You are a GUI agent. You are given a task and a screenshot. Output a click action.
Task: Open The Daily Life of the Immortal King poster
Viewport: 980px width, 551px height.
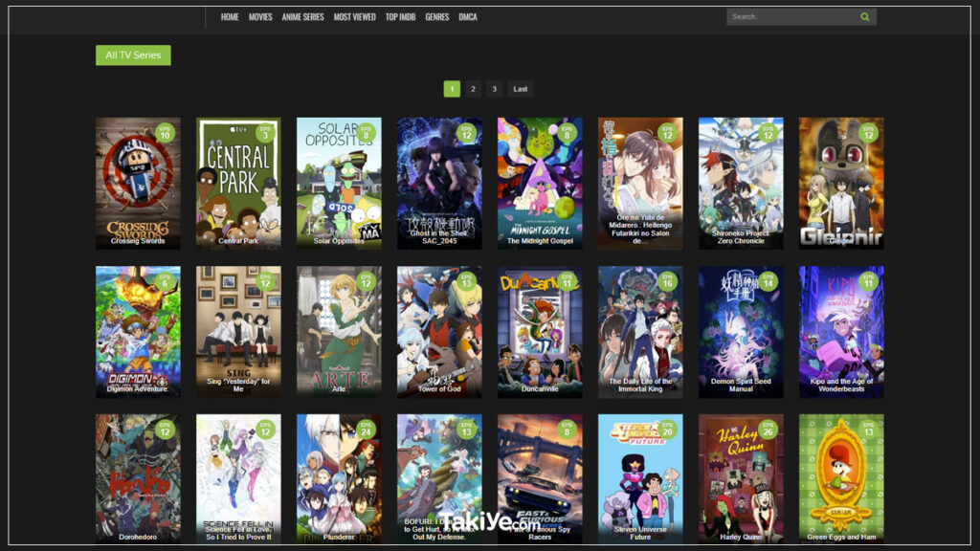coord(640,332)
